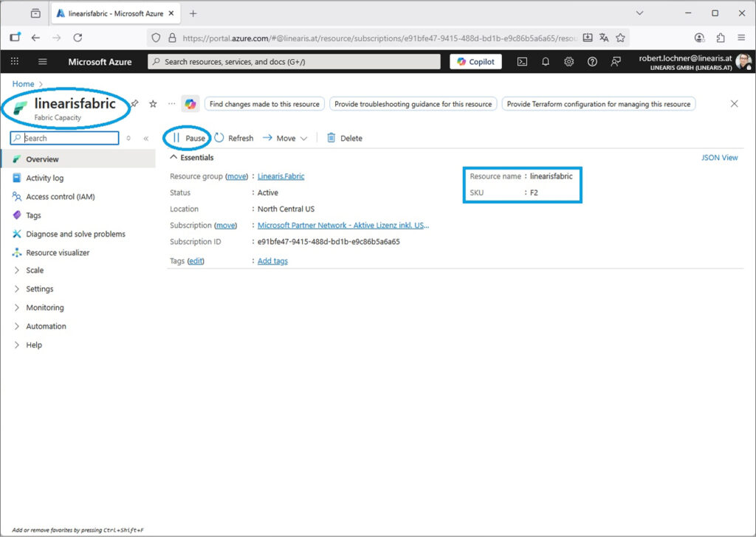
Task: Click move link next to Subscription
Action: coord(226,226)
